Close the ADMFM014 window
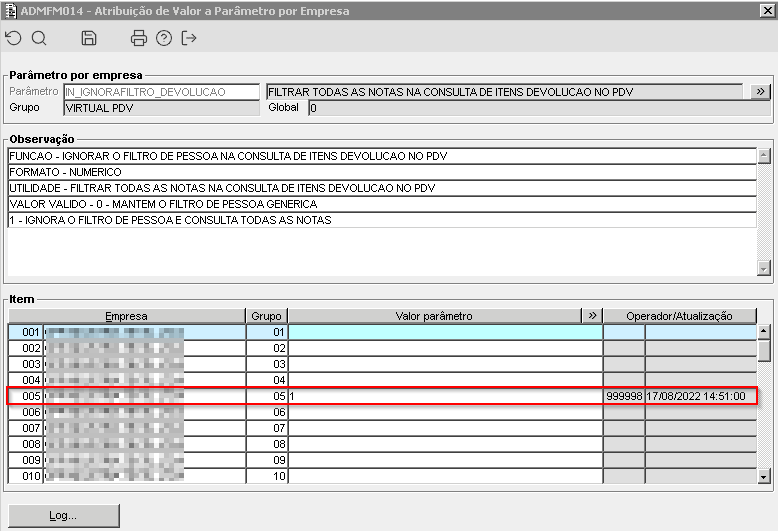The image size is (778, 531). tap(768, 10)
